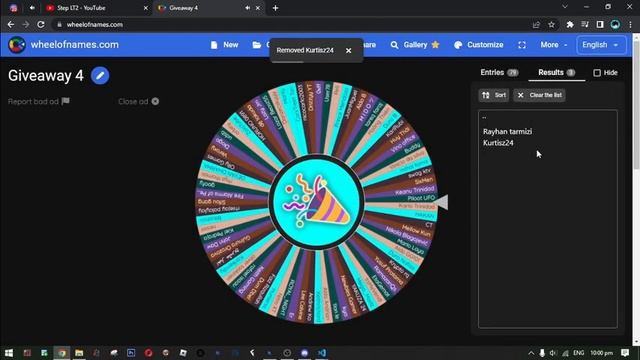Switch to the Results tab
This screenshot has width=640, height=360.
coord(556,73)
